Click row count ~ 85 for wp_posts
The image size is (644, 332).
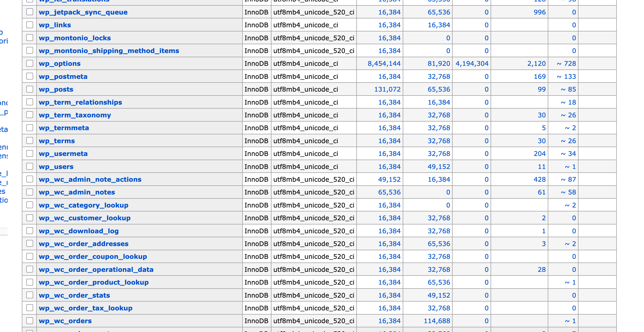coord(568,89)
